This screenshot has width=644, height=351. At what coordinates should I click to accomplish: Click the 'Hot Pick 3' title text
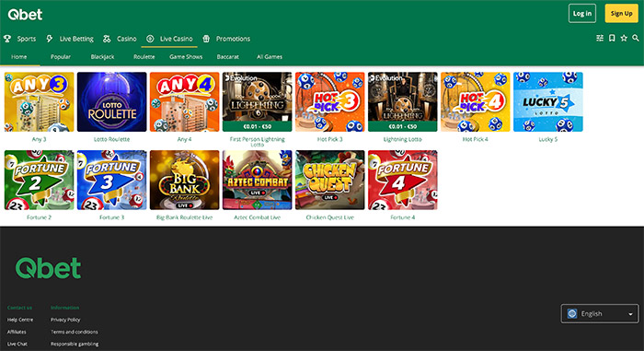click(329, 139)
